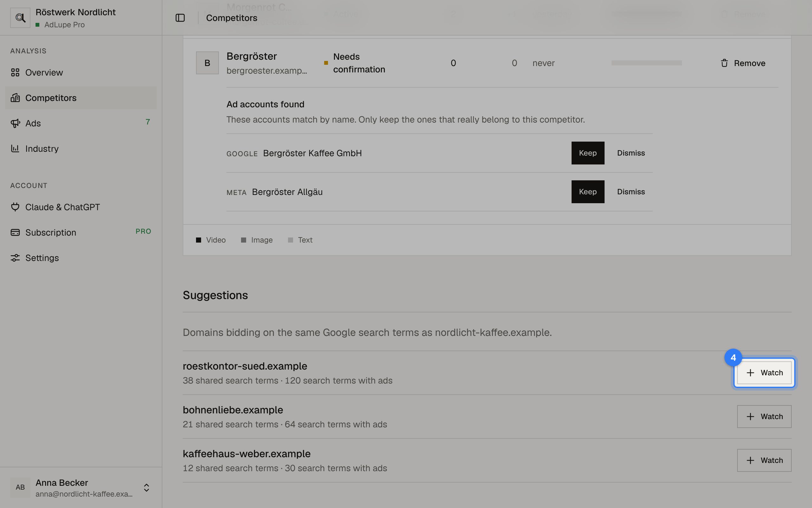This screenshot has width=812, height=508.
Task: Dismiss the Meta Bergröster Allgäu account
Action: pyautogui.click(x=631, y=192)
